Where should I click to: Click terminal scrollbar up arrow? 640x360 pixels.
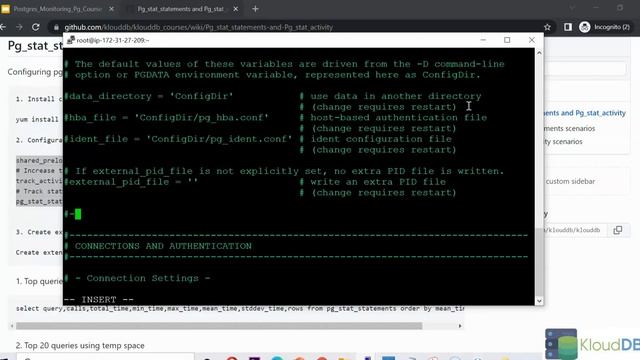539,53
